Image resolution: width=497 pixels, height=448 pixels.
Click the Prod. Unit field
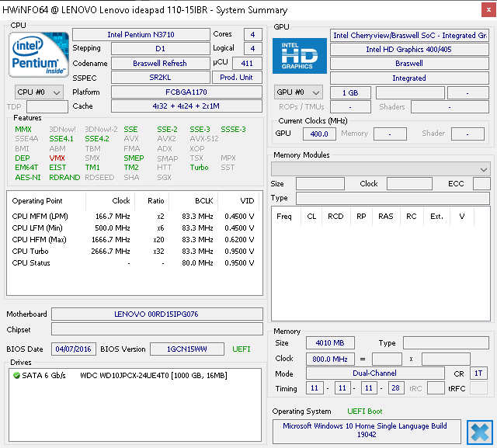[x=237, y=78]
